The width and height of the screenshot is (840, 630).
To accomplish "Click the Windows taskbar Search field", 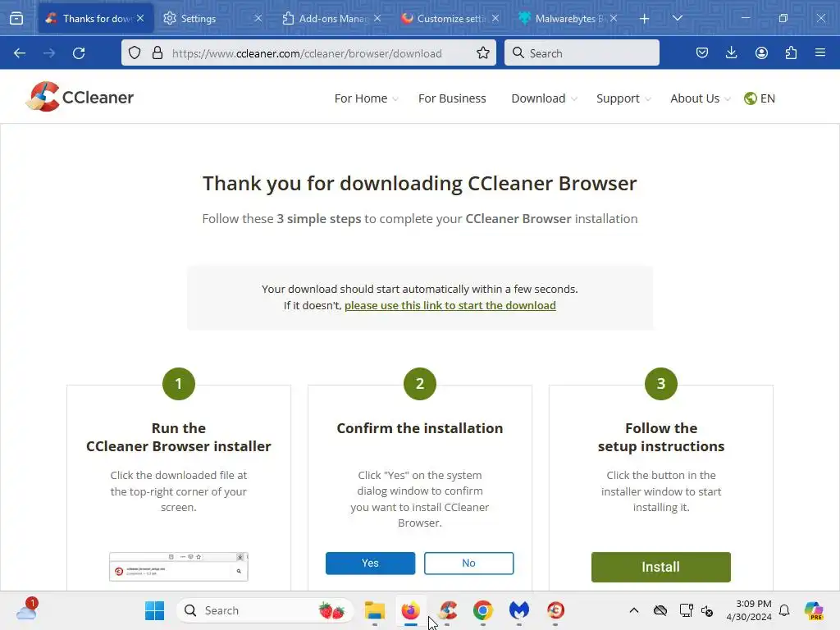I will click(265, 610).
